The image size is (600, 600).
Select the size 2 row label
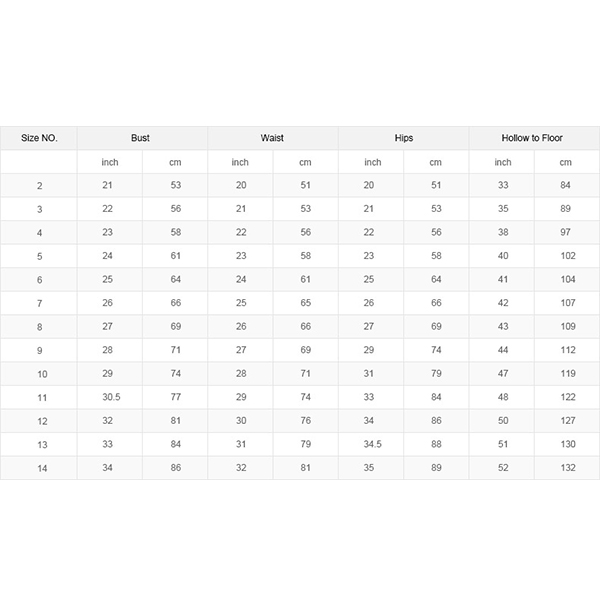[39, 186]
